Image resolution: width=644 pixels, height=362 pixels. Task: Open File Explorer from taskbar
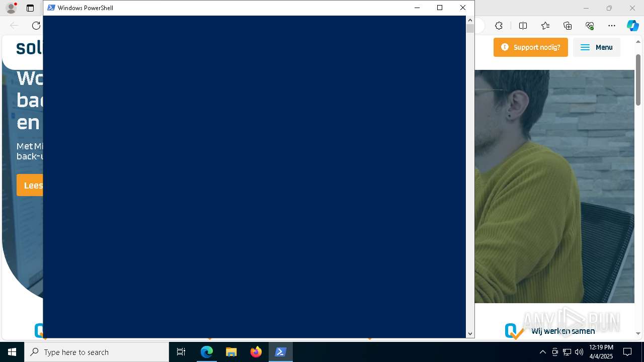click(231, 352)
